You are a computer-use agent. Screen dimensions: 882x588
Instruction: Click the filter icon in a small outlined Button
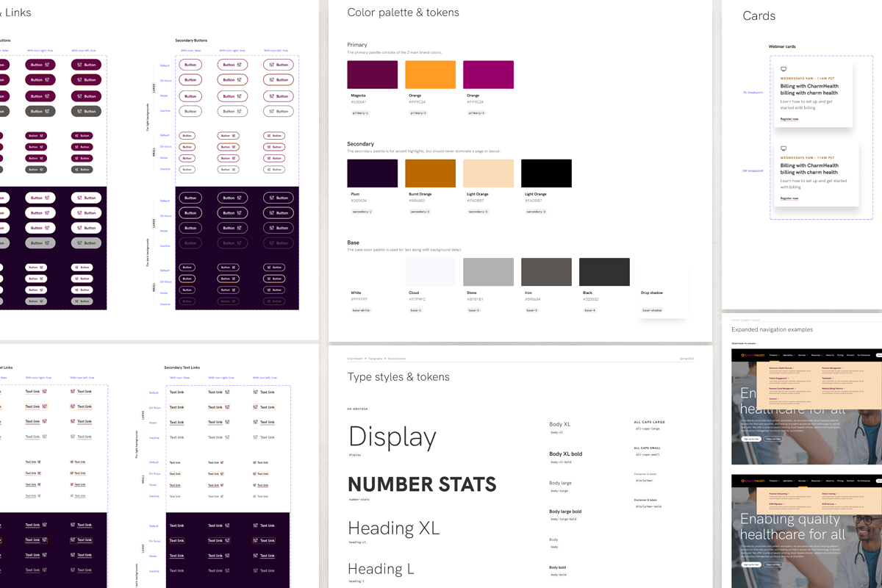coord(233,136)
